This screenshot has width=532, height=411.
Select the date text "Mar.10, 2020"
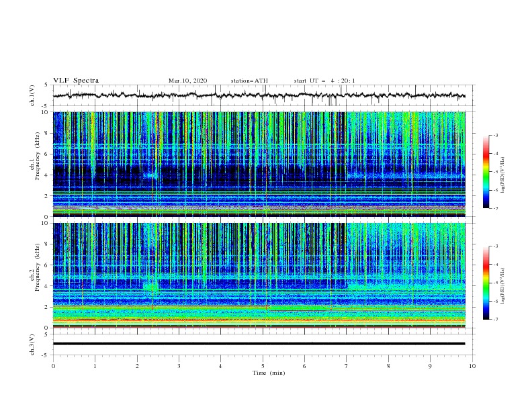pos(187,81)
